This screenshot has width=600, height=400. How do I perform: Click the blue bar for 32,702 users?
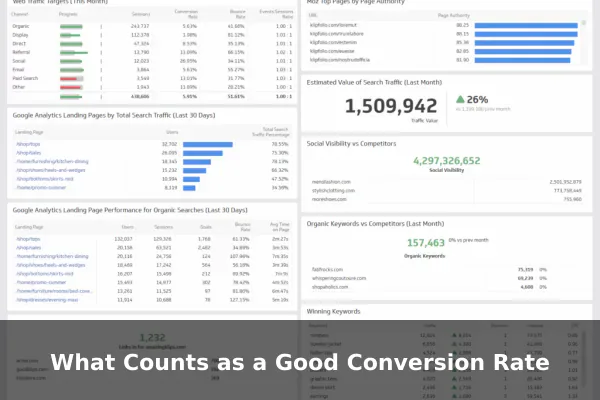click(x=208, y=144)
